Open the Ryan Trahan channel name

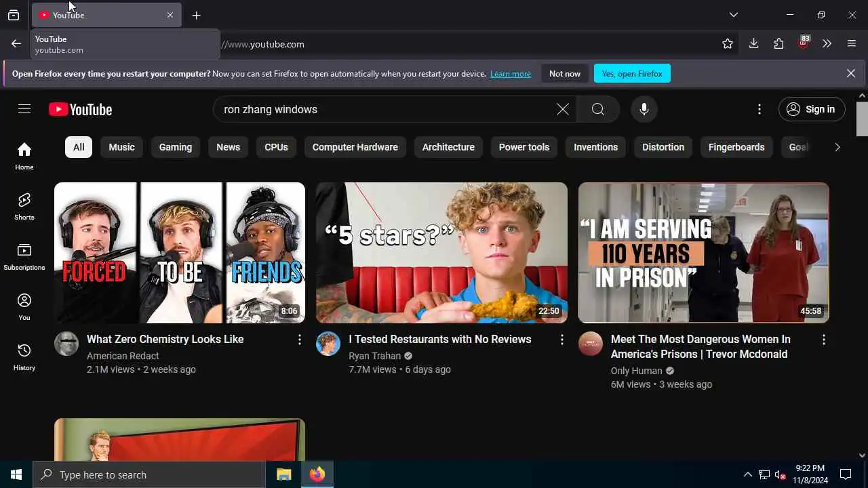tap(375, 356)
